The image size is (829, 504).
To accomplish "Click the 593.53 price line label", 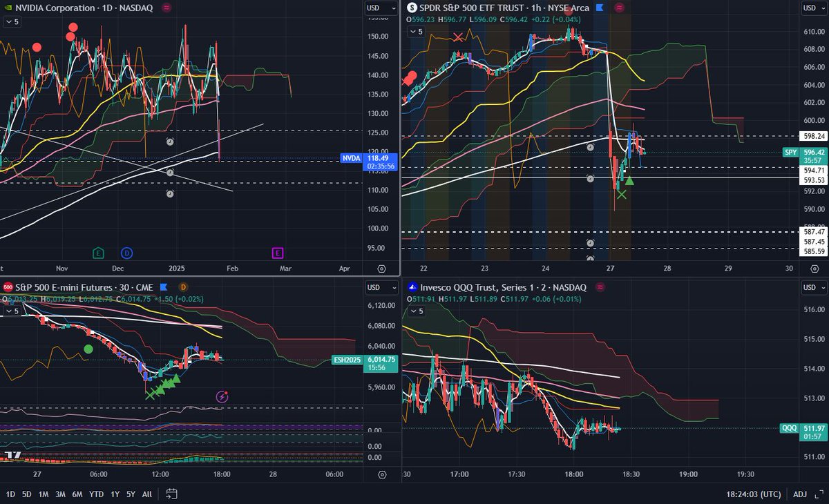I will (813, 180).
